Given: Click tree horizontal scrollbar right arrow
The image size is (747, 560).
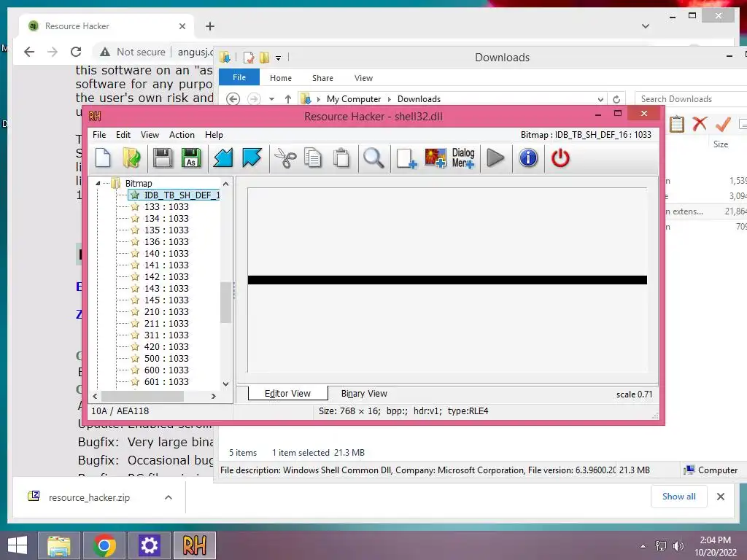Looking at the screenshot, I should [x=214, y=396].
